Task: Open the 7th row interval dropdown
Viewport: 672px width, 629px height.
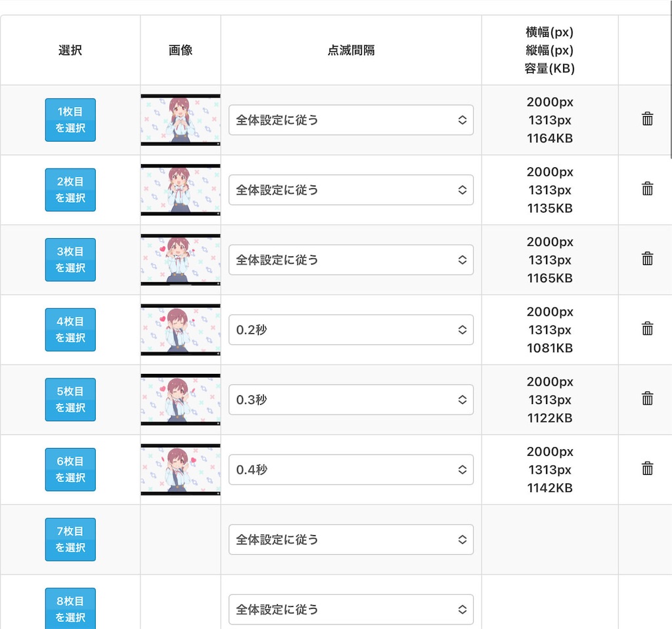Action: 351,539
